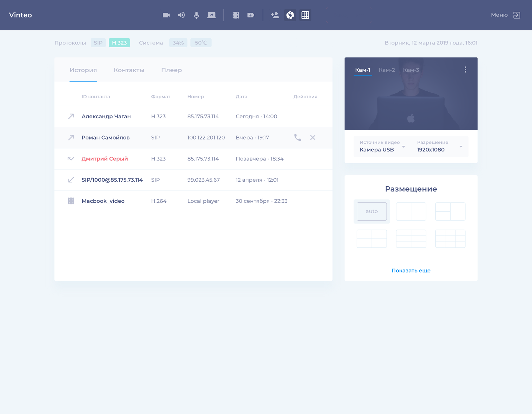This screenshot has width=532, height=414.
Task: Click Показать еще link
Action: [411, 271]
